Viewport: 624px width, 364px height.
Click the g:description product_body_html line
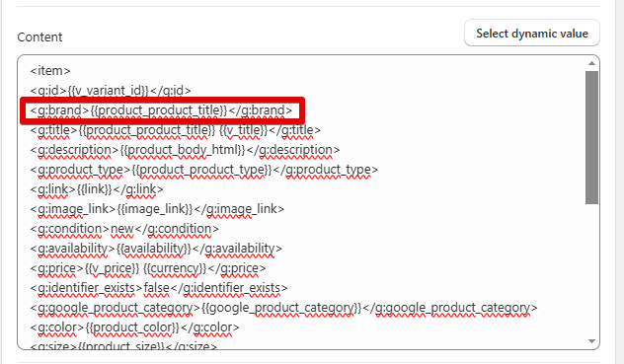pyautogui.click(x=185, y=150)
